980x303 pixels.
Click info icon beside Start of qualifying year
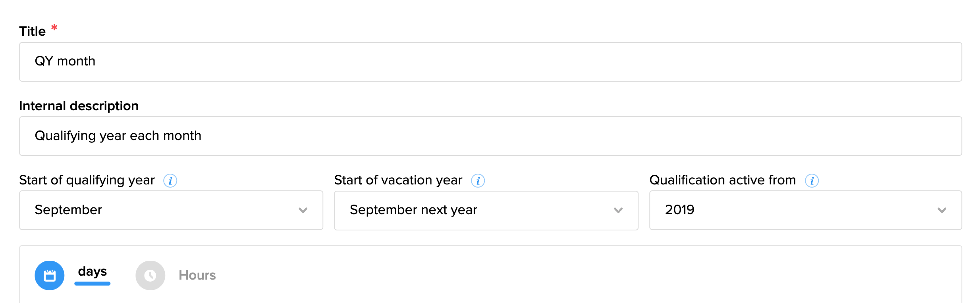coord(170,180)
